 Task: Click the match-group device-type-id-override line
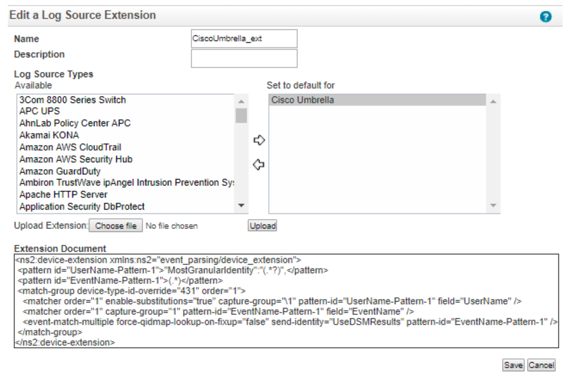point(132,291)
